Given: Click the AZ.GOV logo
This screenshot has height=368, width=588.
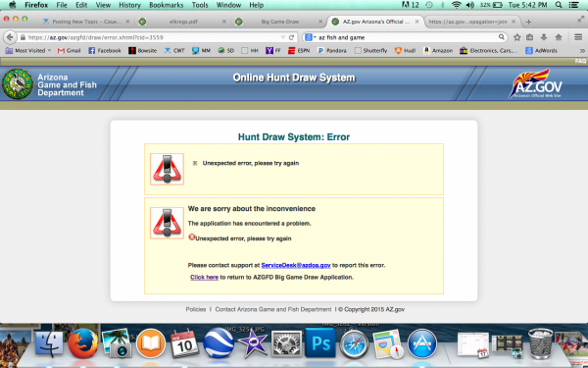Looking at the screenshot, I should click(535, 83).
